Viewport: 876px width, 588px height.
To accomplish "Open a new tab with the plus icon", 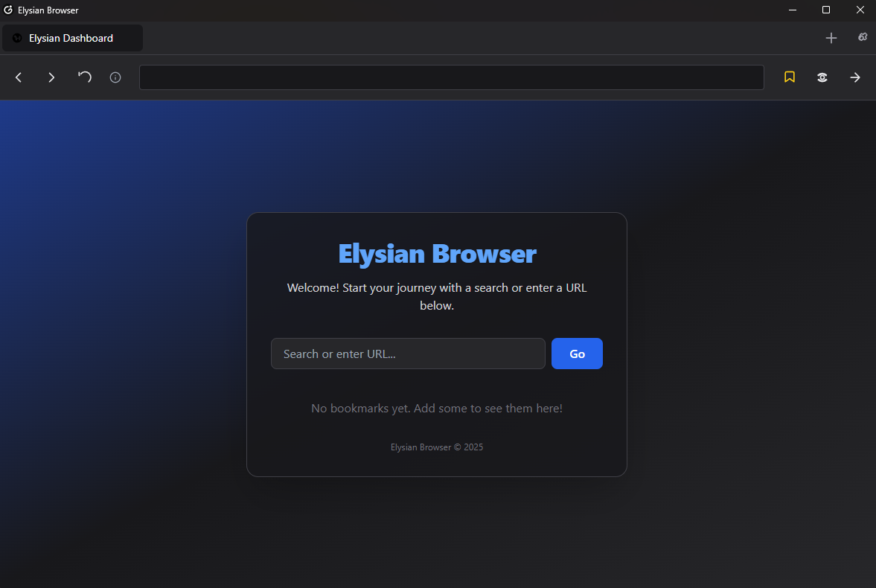I will pos(831,38).
